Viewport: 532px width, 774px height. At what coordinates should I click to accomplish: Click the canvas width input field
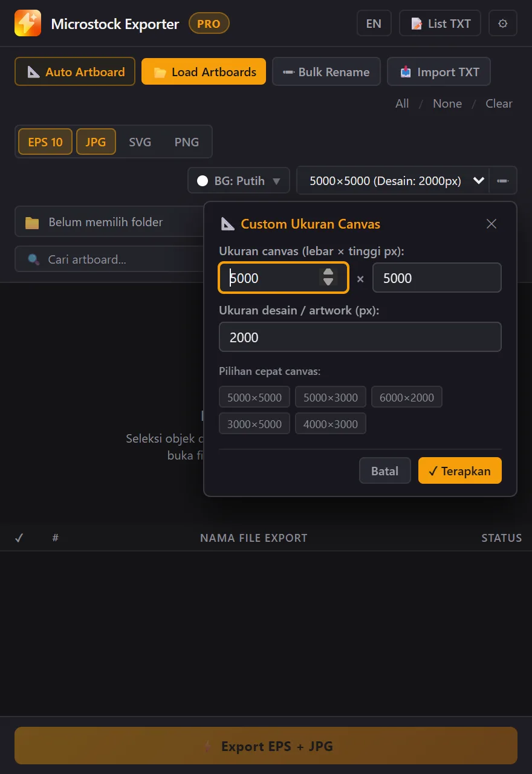(x=284, y=278)
